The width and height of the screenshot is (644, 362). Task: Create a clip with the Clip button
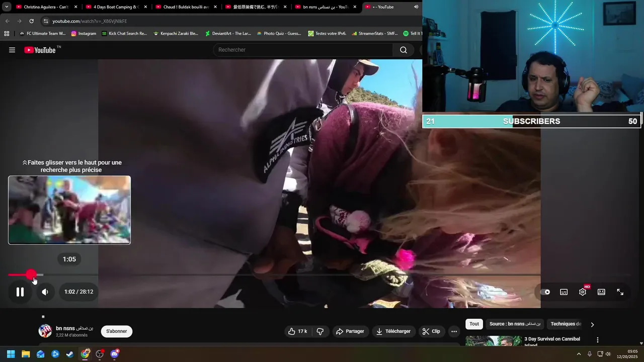(431, 331)
